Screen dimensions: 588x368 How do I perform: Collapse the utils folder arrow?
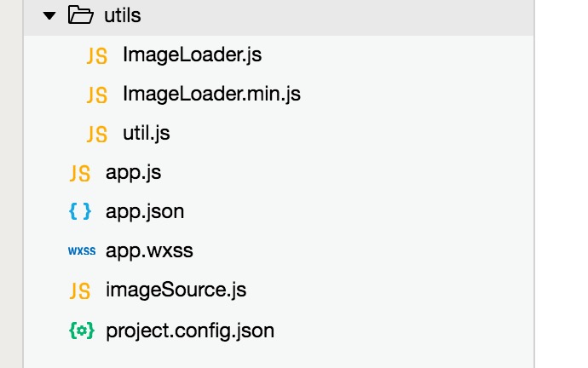[49, 15]
